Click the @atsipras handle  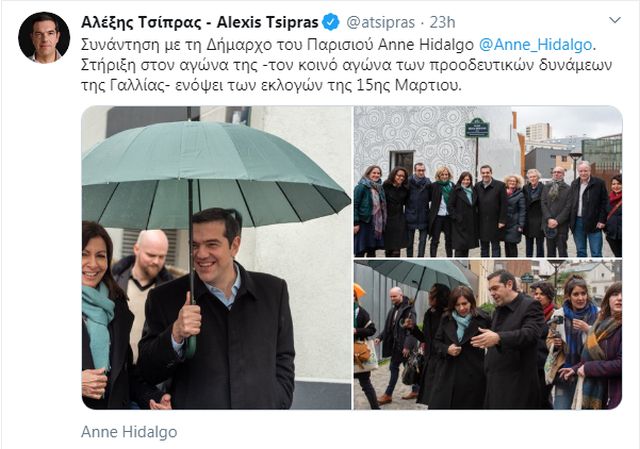[x=380, y=22]
